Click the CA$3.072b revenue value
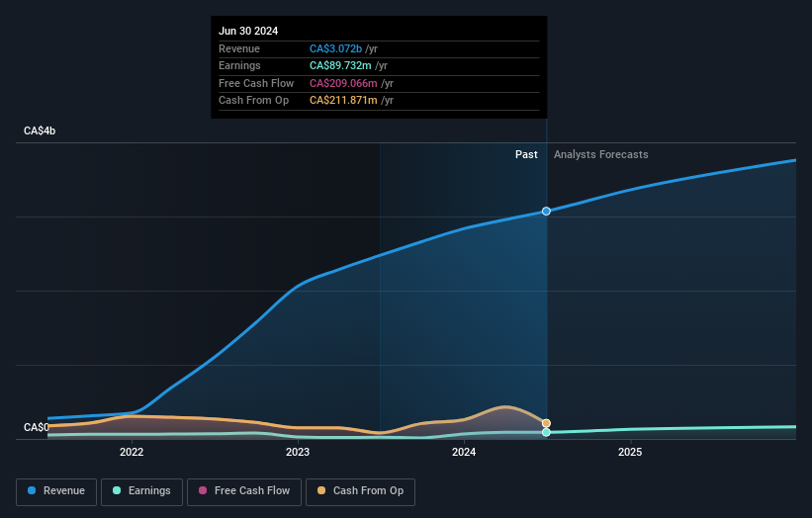The height and width of the screenshot is (518, 812). pyautogui.click(x=335, y=48)
